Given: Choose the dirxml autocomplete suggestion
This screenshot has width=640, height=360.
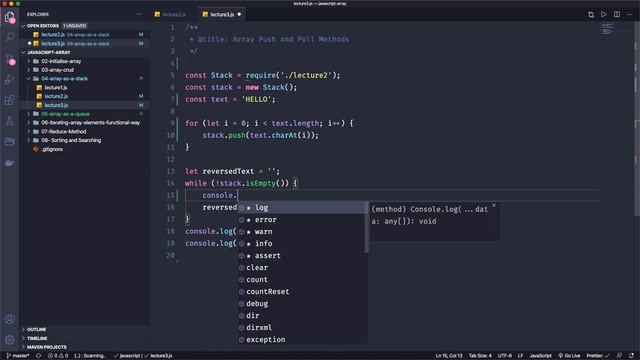Looking at the screenshot, I should tap(302, 327).
